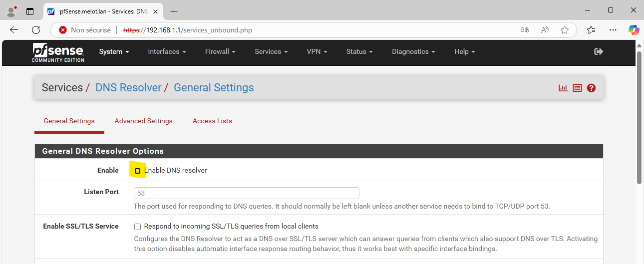Click the pfSense logout icon

pyautogui.click(x=599, y=51)
